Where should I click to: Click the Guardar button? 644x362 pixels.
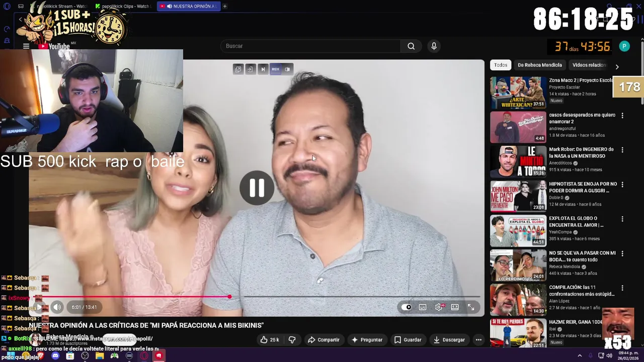click(x=408, y=340)
